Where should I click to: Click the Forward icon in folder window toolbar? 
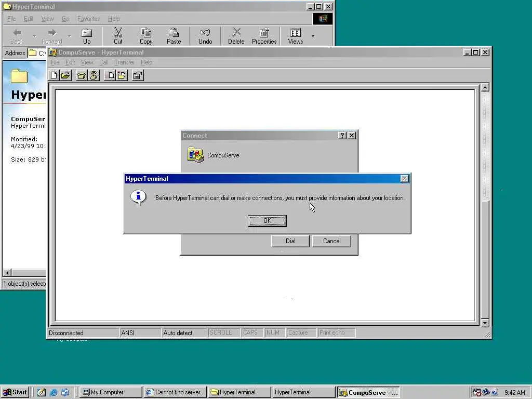click(x=52, y=36)
